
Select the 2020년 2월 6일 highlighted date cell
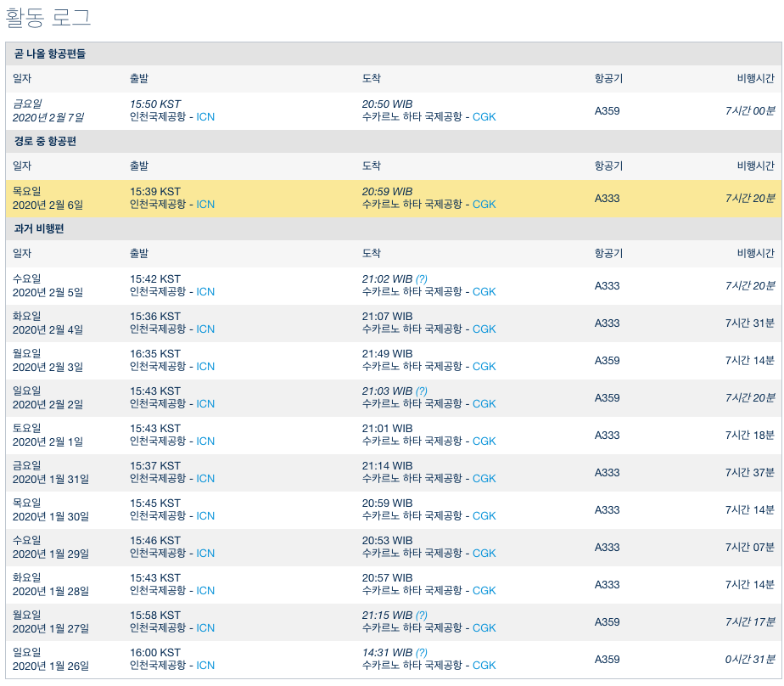click(x=48, y=205)
